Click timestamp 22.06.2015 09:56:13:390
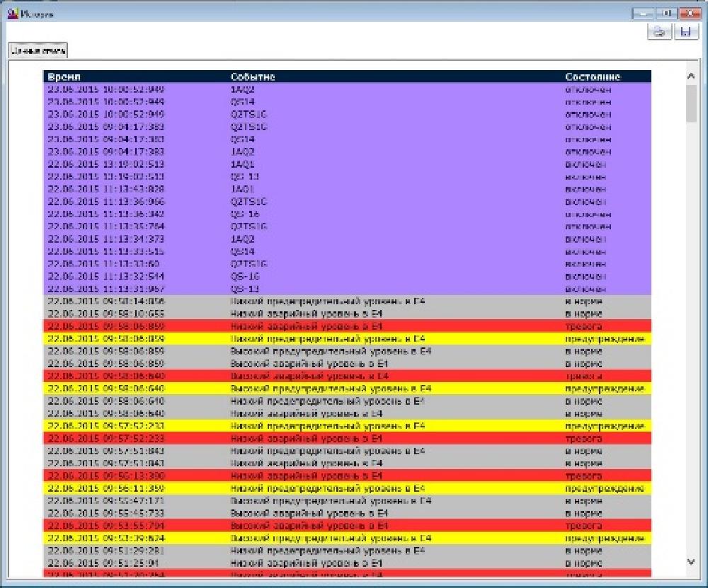The width and height of the screenshot is (708, 588). pyautogui.click(x=106, y=476)
